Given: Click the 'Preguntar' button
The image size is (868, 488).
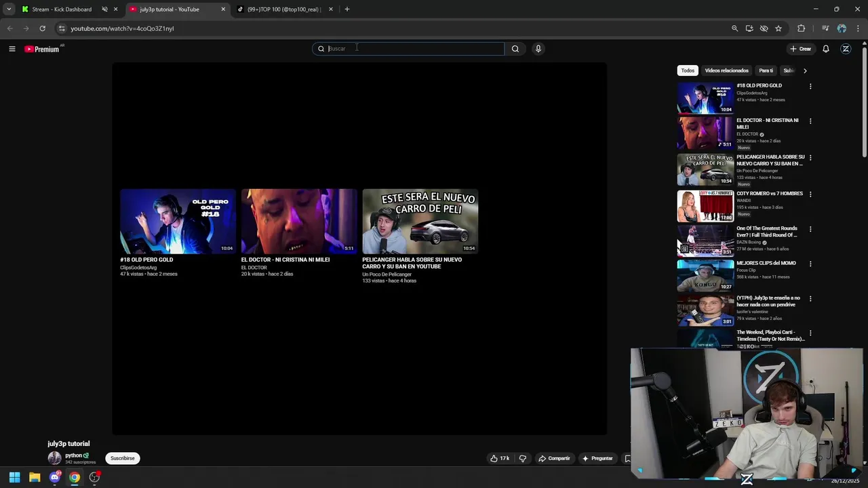Looking at the screenshot, I should click(x=597, y=458).
